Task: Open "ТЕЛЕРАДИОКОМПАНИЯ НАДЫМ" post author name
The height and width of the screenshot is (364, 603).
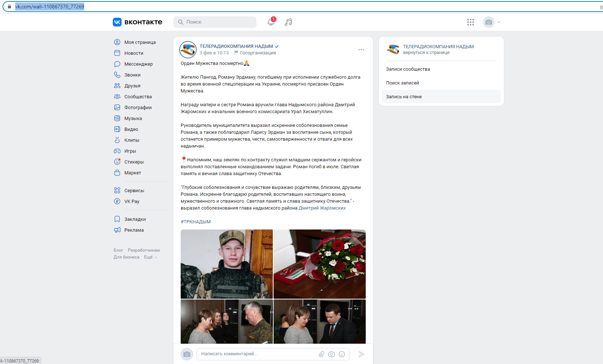Action: [x=236, y=46]
